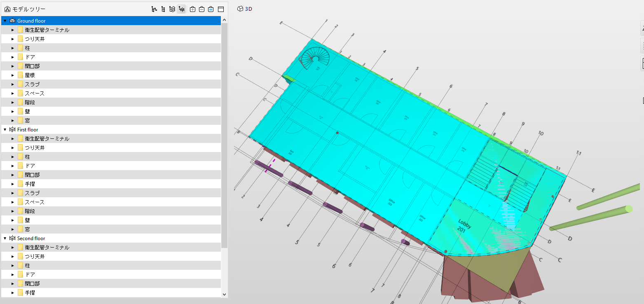Select 衛生配管ターミナル under Second floor
644x304 pixels.
click(111, 247)
